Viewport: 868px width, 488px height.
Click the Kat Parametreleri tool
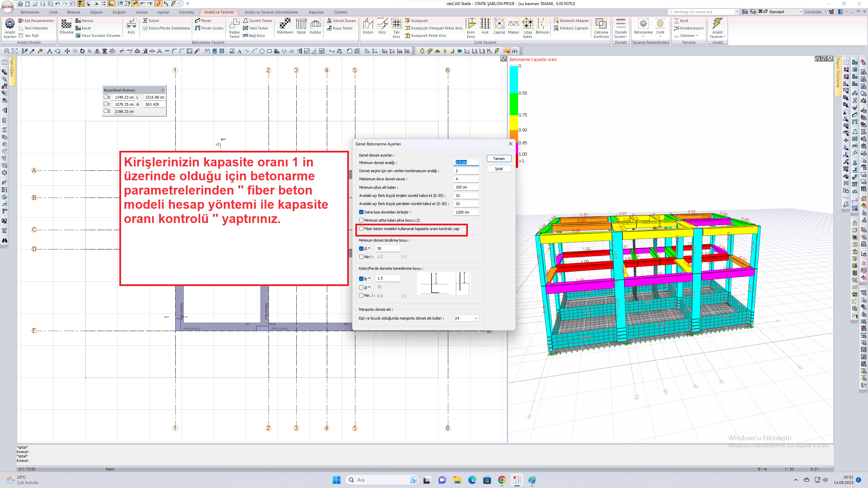[x=36, y=21]
